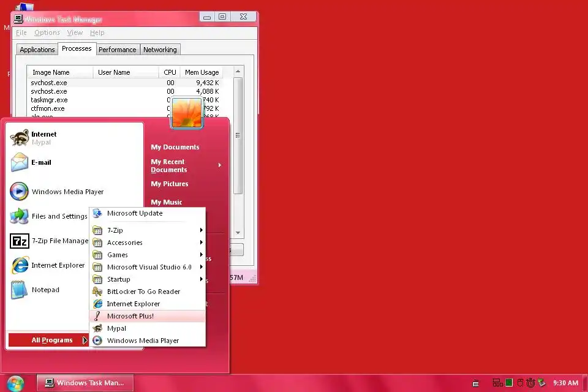The height and width of the screenshot is (392, 588).
Task: Click the network boxes tray icon
Action: [497, 383]
